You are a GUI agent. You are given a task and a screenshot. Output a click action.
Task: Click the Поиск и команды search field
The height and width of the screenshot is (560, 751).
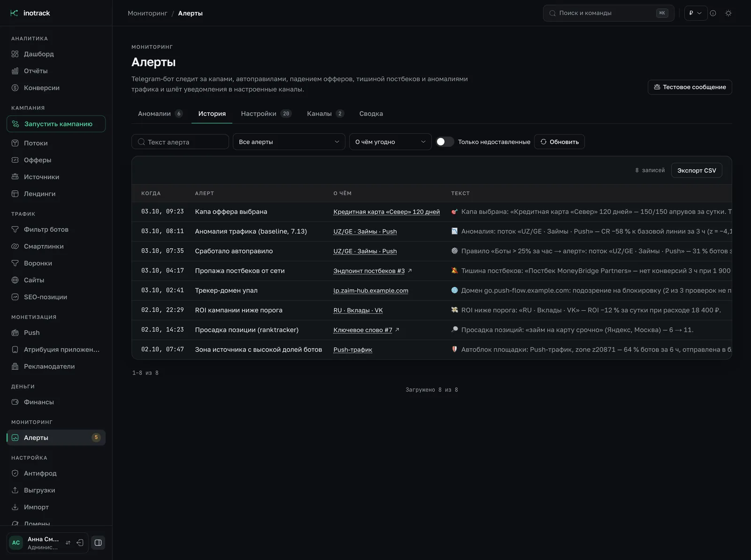point(608,13)
